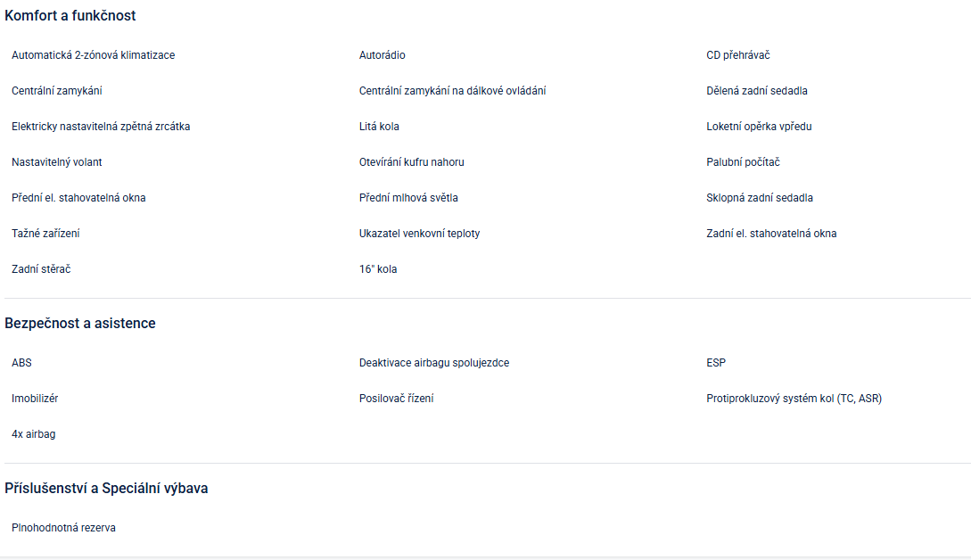
Task: Click the 'Autorádio' item
Action: [x=382, y=55]
